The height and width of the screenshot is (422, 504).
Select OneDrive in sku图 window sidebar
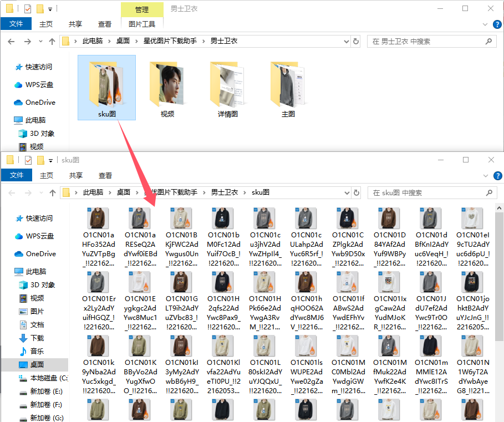pos(35,254)
